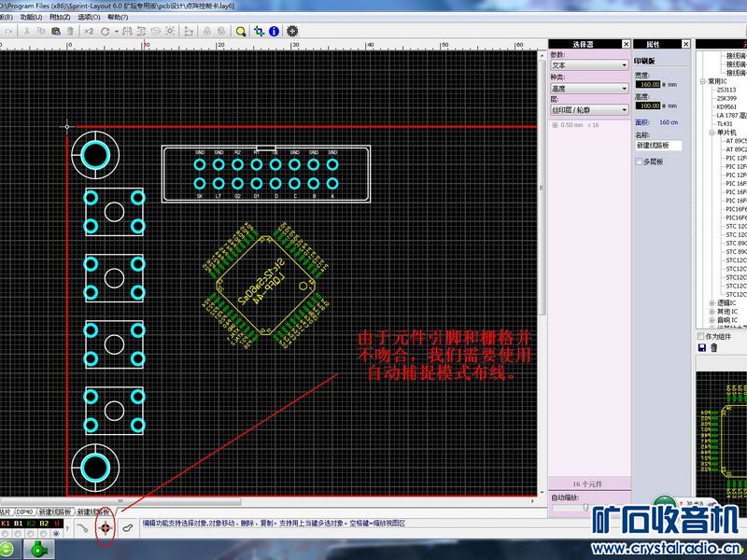747x560 pixels.
Task: Click the Lock padlock toolbar icon
Action: click(x=206, y=32)
